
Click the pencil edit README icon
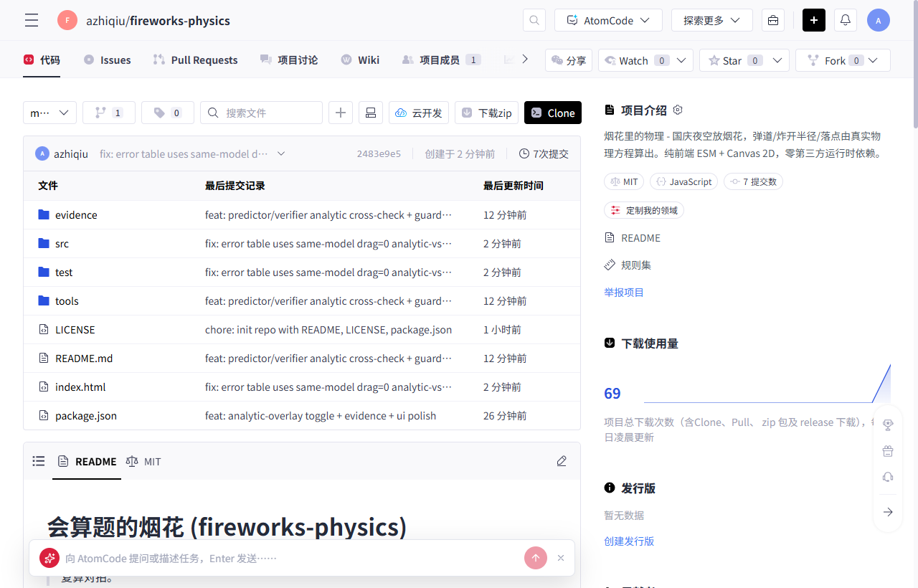point(562,461)
